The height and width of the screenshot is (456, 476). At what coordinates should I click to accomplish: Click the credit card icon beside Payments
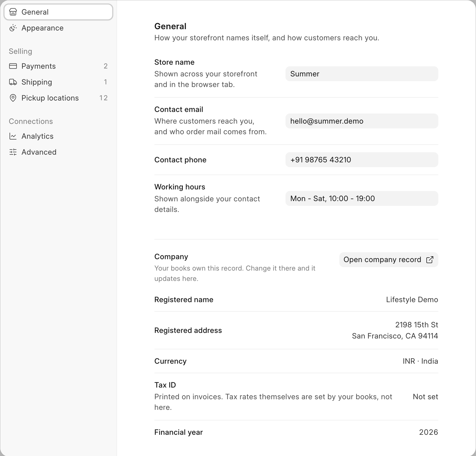click(x=13, y=66)
